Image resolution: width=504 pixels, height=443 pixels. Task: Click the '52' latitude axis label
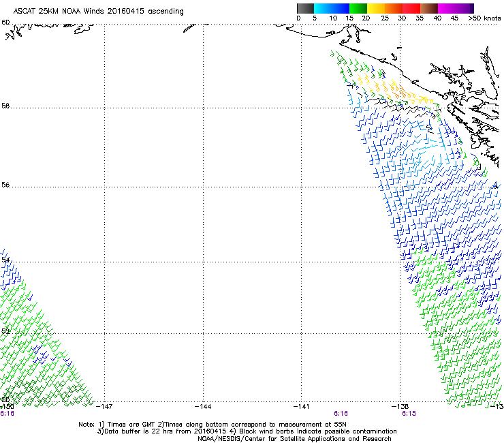click(5, 331)
